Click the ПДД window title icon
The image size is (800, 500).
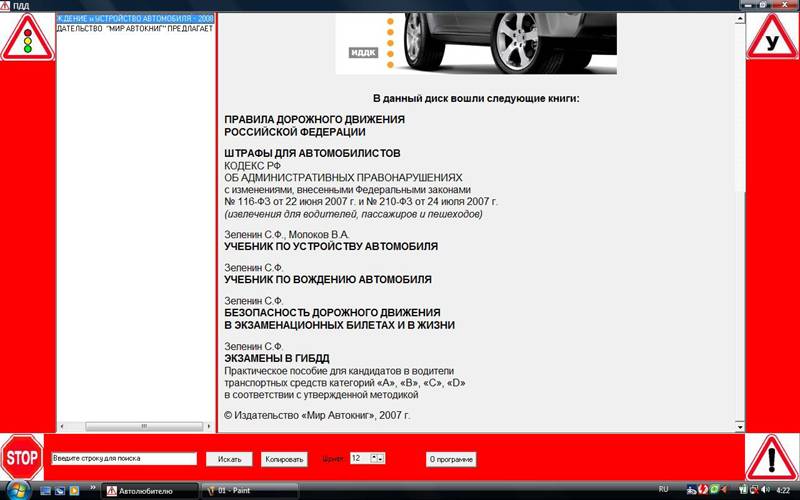click(5, 6)
